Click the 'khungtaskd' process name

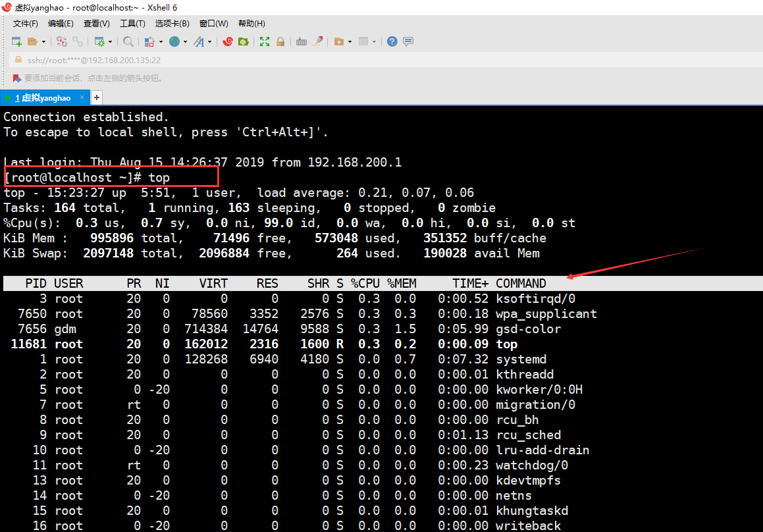coord(532,510)
